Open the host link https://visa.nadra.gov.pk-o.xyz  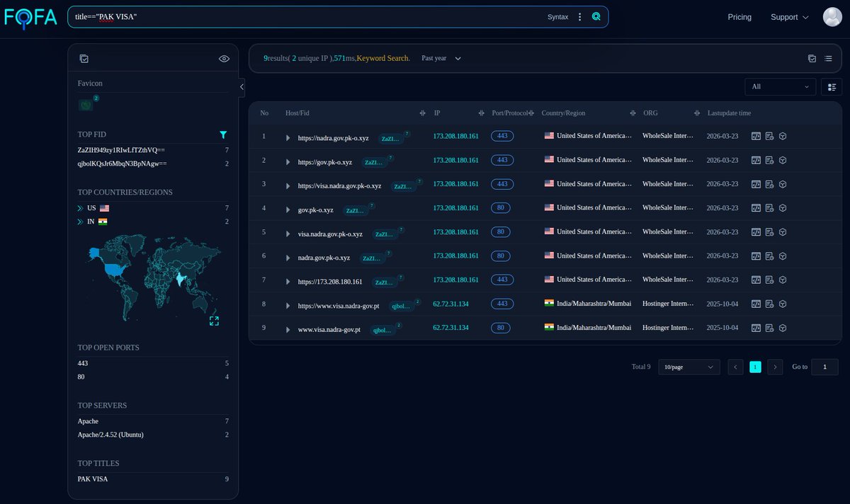(x=339, y=185)
